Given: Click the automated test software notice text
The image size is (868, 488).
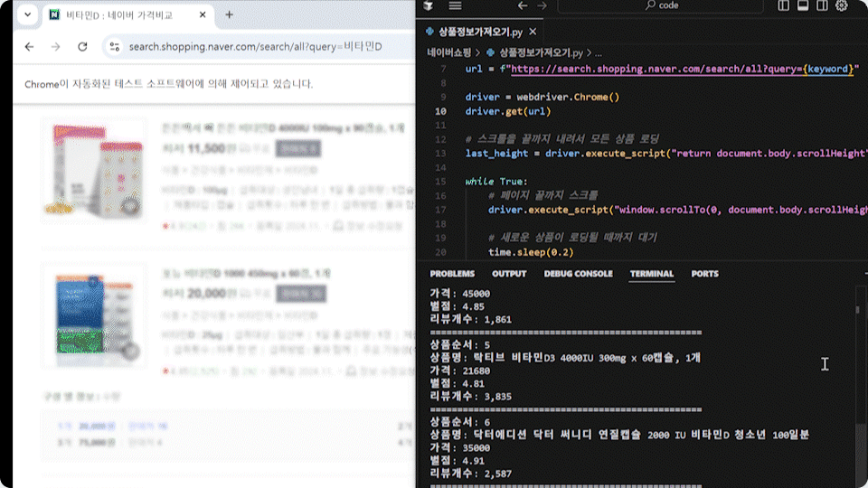Looking at the screenshot, I should click(x=169, y=84).
